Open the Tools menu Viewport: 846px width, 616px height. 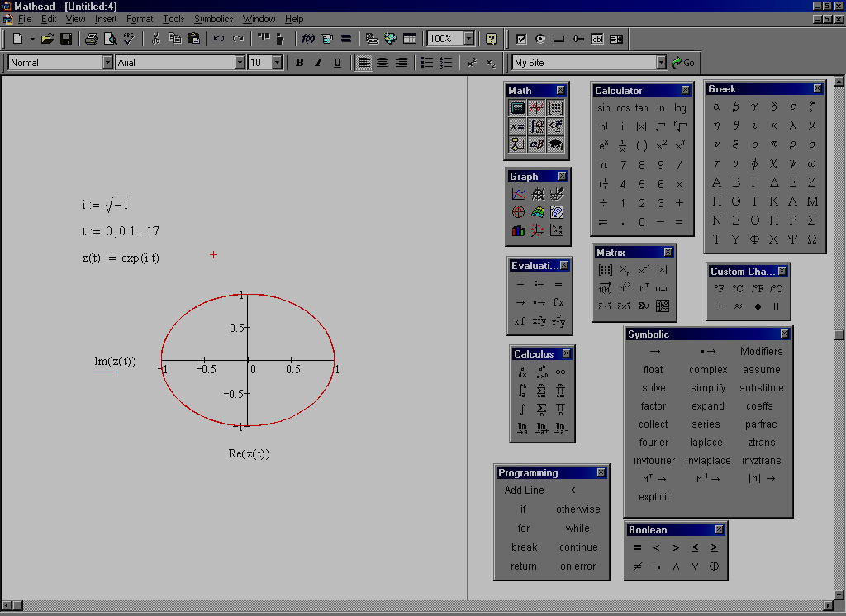[173, 19]
